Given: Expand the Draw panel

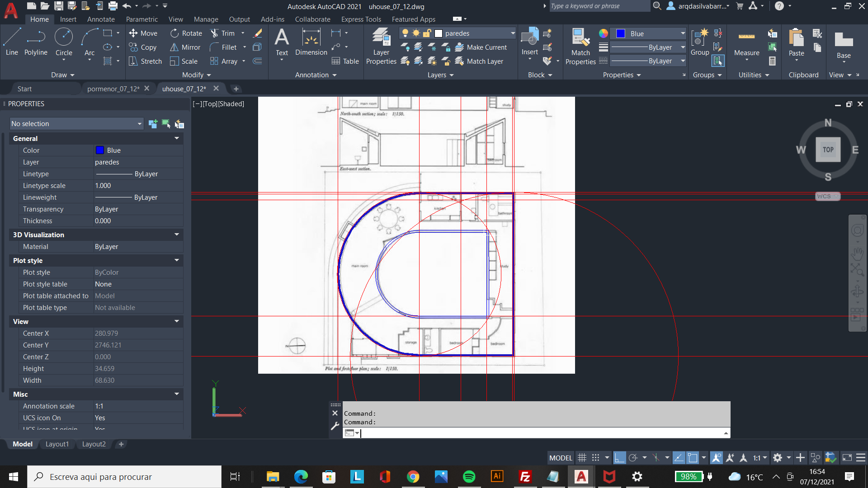Looking at the screenshot, I should [x=62, y=75].
